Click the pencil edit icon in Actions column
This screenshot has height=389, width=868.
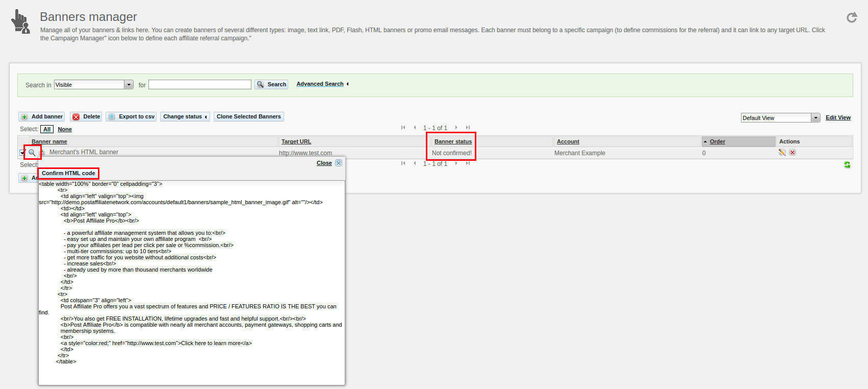(x=782, y=153)
